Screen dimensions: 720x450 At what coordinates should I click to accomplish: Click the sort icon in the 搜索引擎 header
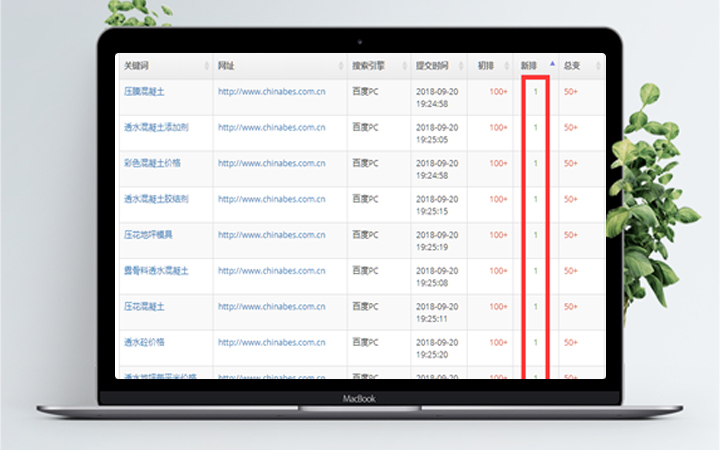point(404,66)
